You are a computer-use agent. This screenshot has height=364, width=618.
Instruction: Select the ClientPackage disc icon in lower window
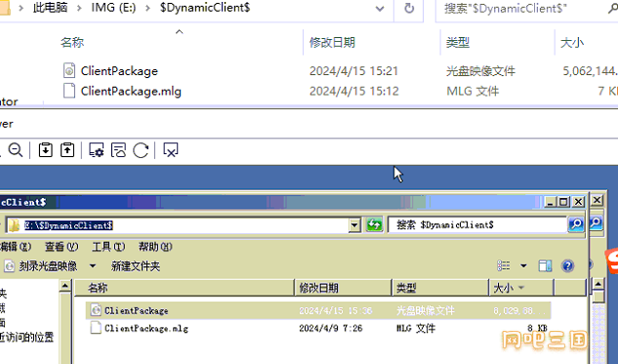[96, 310]
